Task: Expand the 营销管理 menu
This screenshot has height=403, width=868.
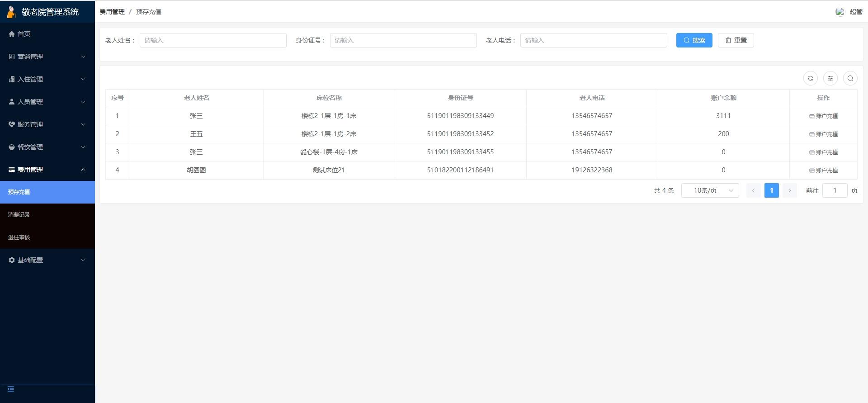Action: click(x=47, y=57)
